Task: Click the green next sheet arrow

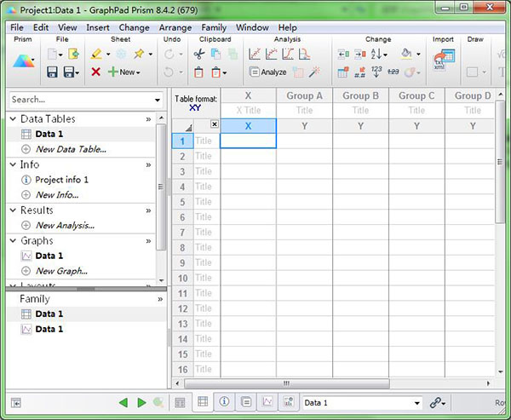Action: click(x=141, y=403)
